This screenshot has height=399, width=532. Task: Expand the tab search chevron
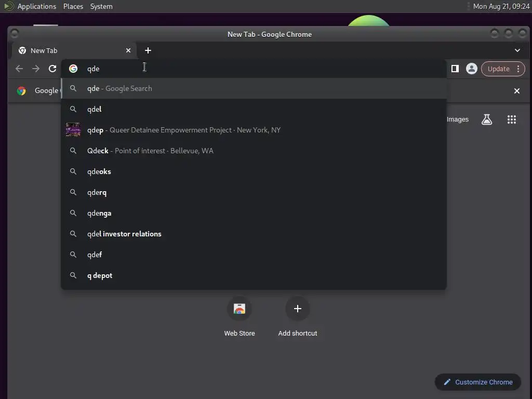click(517, 50)
